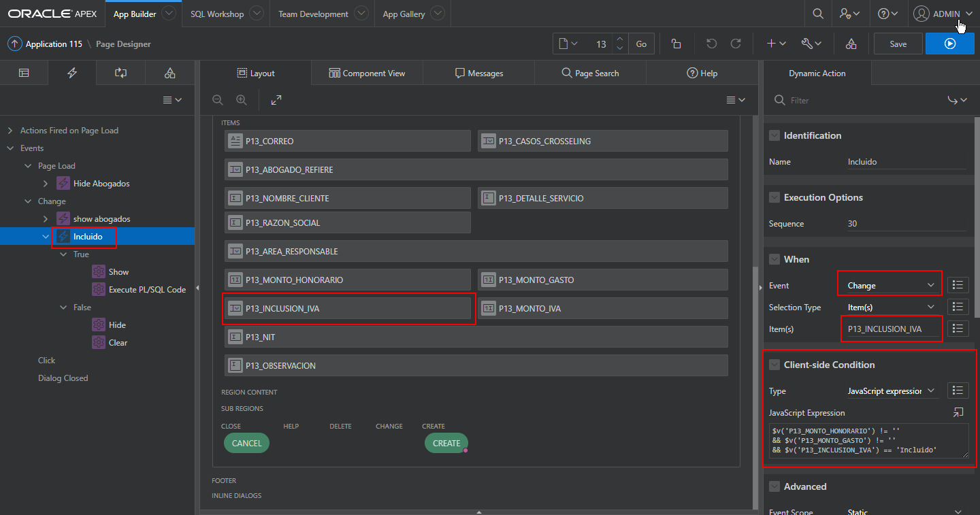The height and width of the screenshot is (515, 980).
Task: Collapse the When section
Action: 774,259
